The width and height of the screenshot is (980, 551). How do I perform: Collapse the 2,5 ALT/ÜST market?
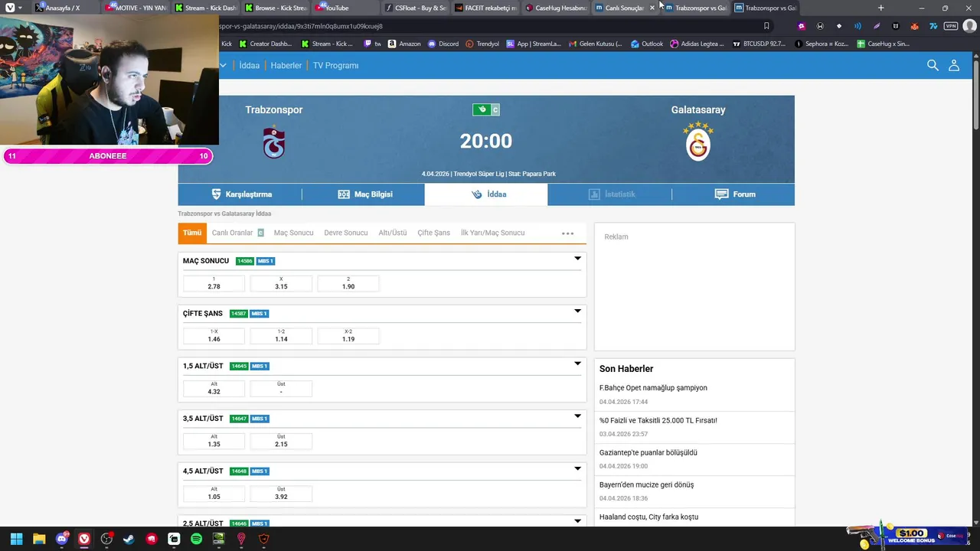point(577,521)
